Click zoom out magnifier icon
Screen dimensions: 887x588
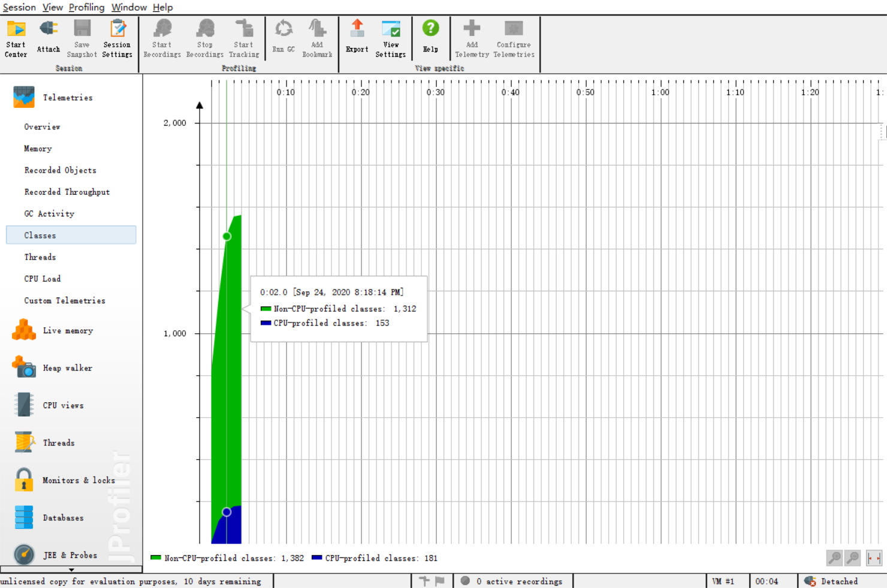pos(852,558)
